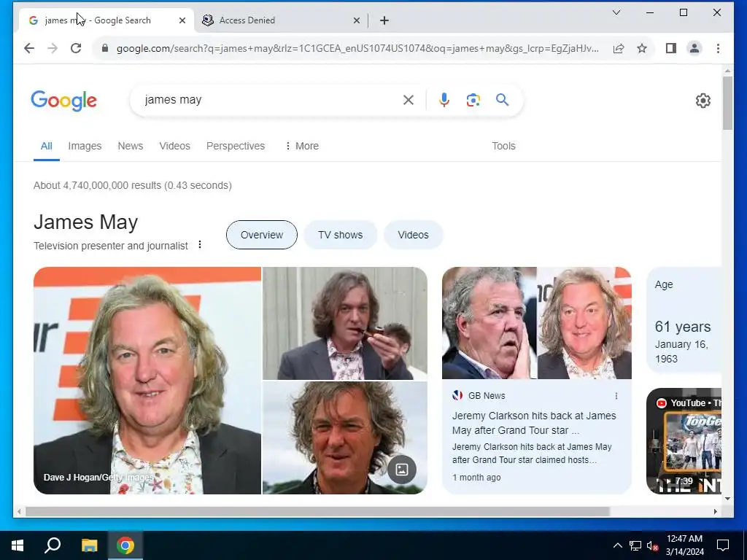Open File Explorer from the taskbar
The height and width of the screenshot is (560, 747).
pyautogui.click(x=89, y=545)
